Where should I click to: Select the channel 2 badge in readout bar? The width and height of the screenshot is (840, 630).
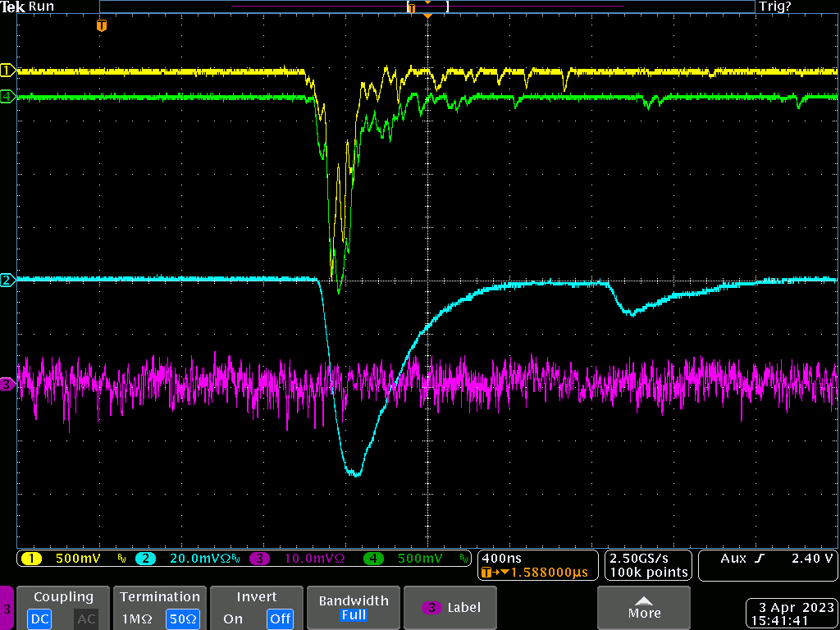click(144, 559)
